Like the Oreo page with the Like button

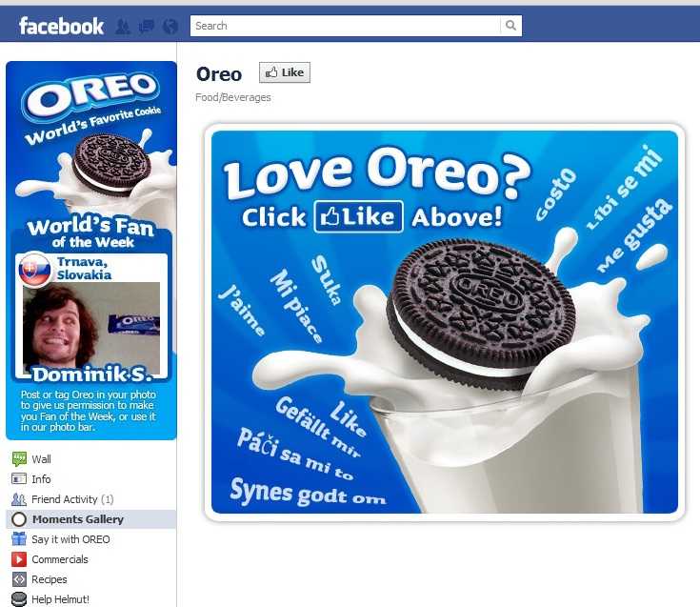point(285,72)
